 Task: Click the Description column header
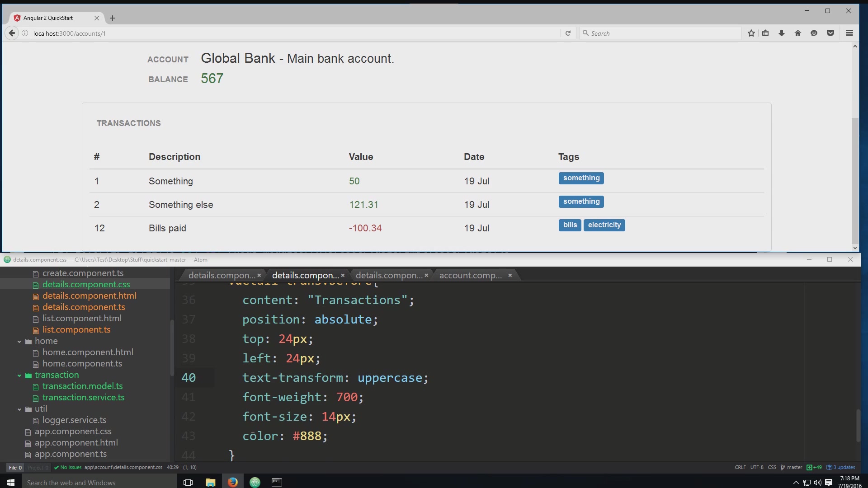tap(175, 157)
